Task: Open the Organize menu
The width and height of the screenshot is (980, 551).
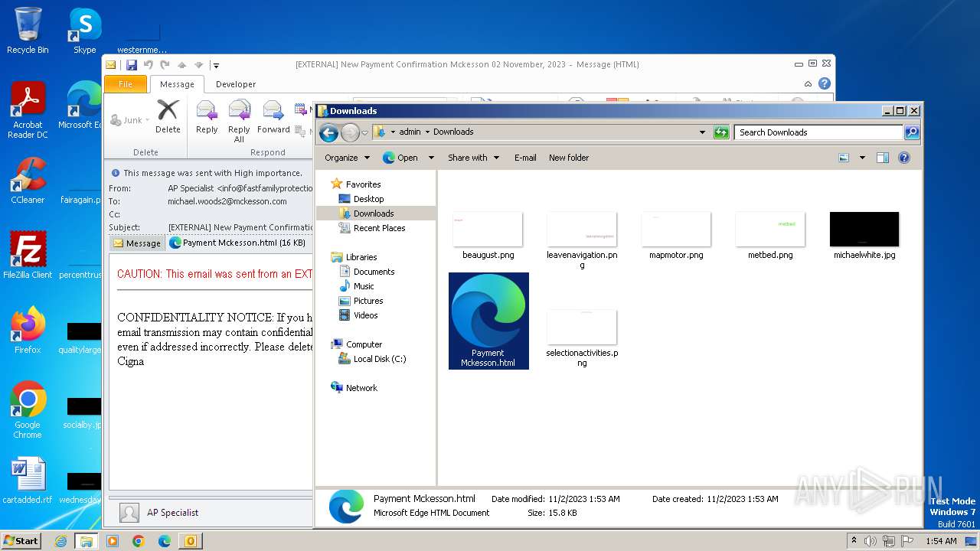Action: click(347, 158)
